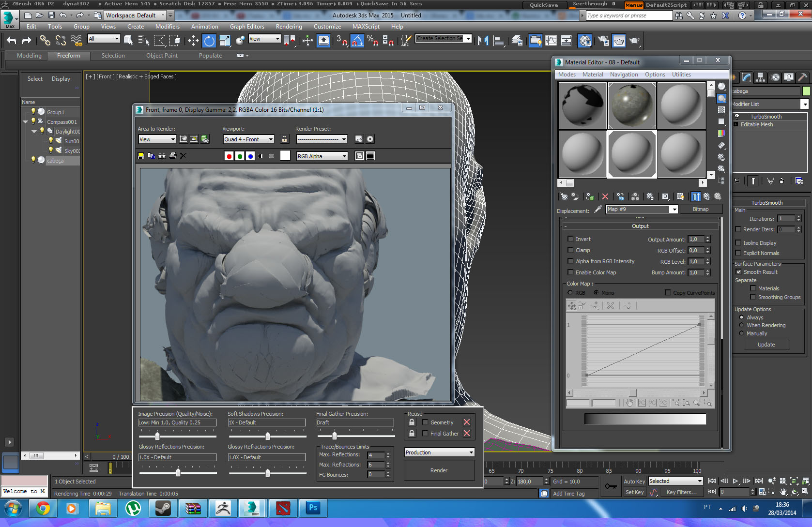Enable the Invert checkbox in Output
The image size is (812, 527).
pyautogui.click(x=570, y=239)
